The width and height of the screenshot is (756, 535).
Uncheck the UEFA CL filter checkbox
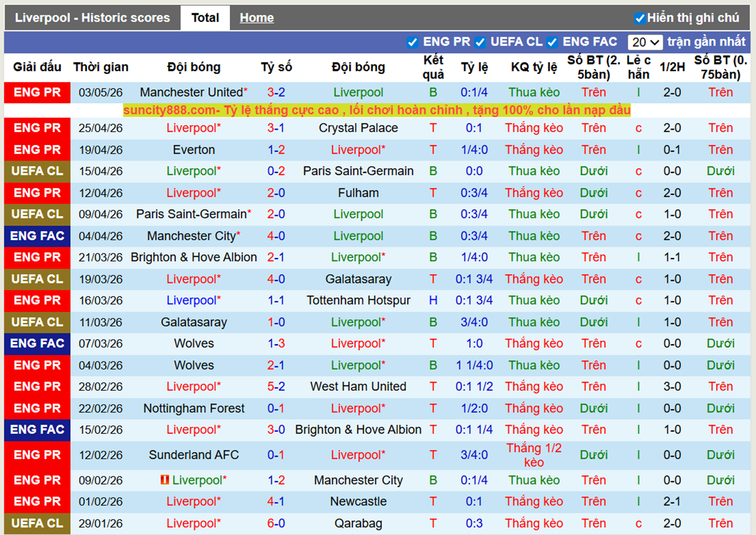tap(480, 42)
